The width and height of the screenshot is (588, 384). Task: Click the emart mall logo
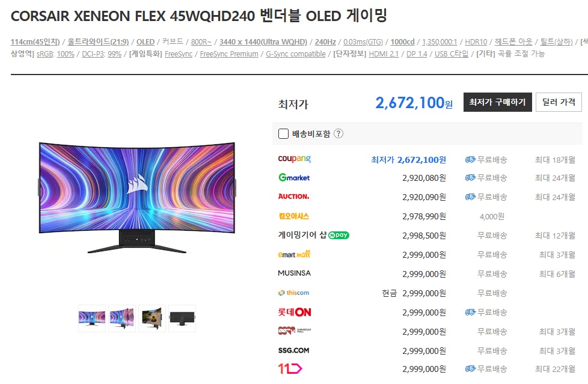click(294, 254)
